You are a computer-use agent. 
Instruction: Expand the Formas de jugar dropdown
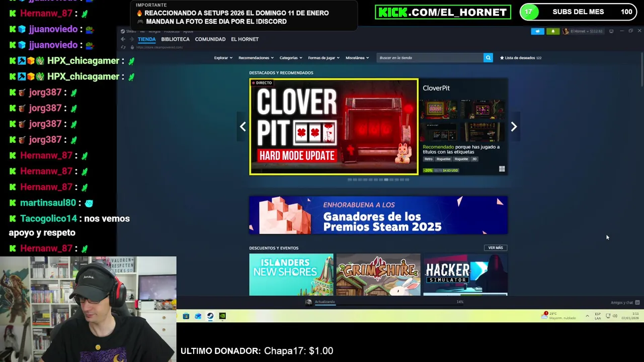(x=324, y=58)
